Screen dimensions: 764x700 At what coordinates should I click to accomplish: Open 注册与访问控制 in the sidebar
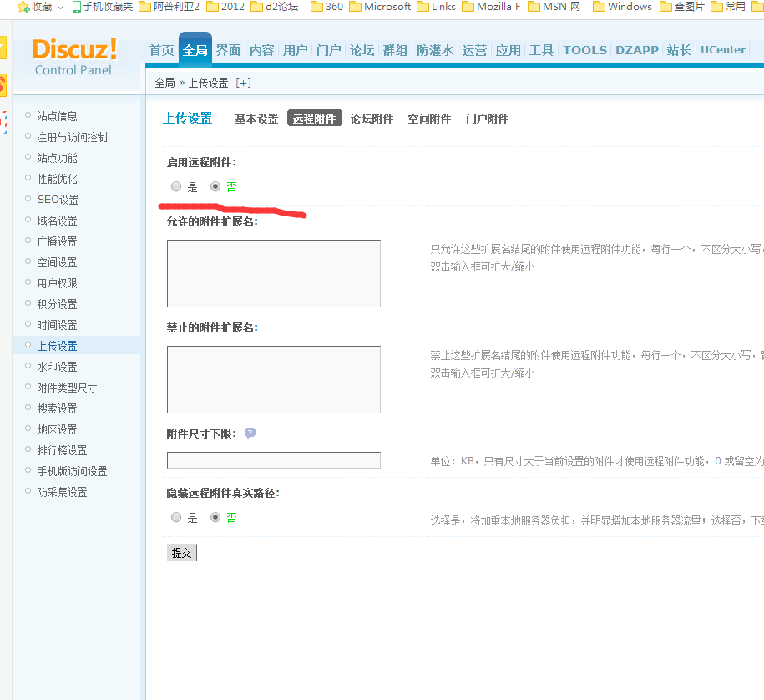pos(72,137)
